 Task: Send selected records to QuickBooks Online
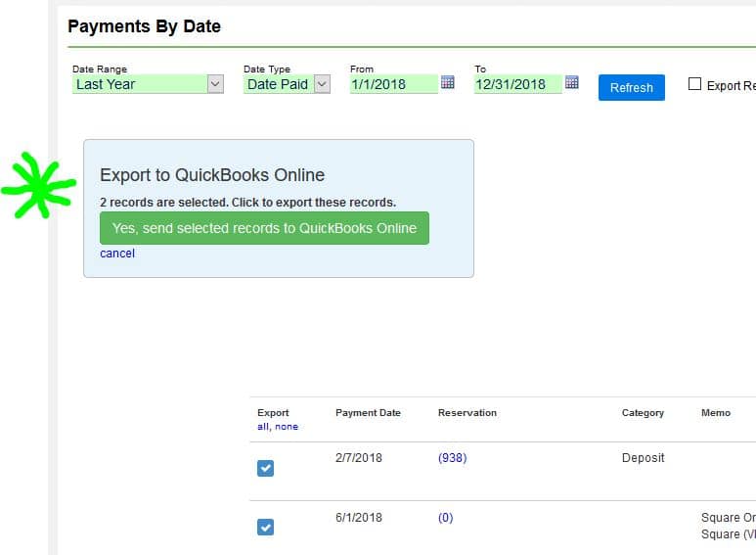pyautogui.click(x=264, y=228)
